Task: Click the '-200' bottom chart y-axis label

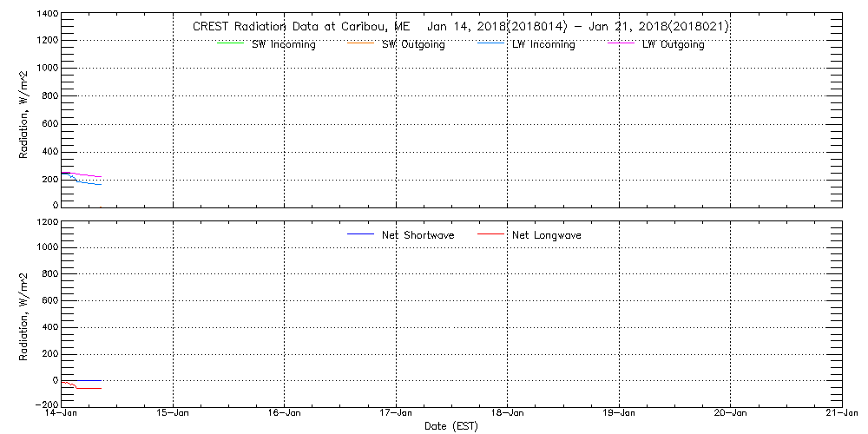Action: coord(45,404)
